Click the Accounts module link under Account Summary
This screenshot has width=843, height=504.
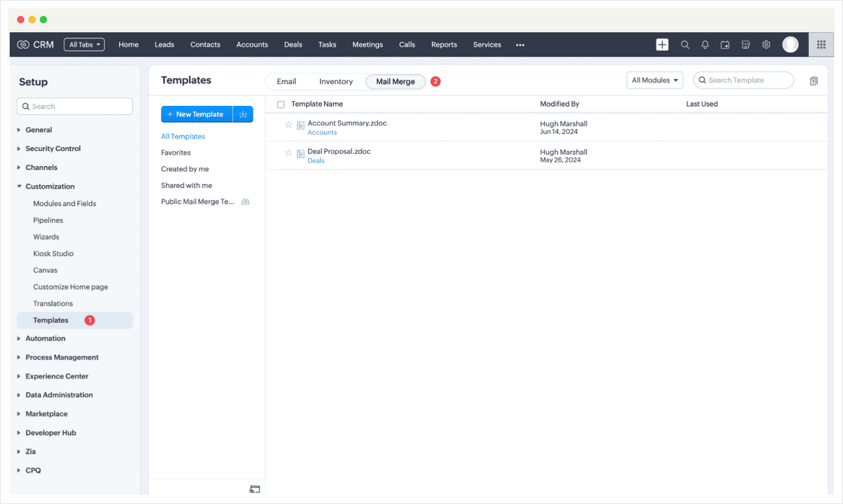pos(322,133)
